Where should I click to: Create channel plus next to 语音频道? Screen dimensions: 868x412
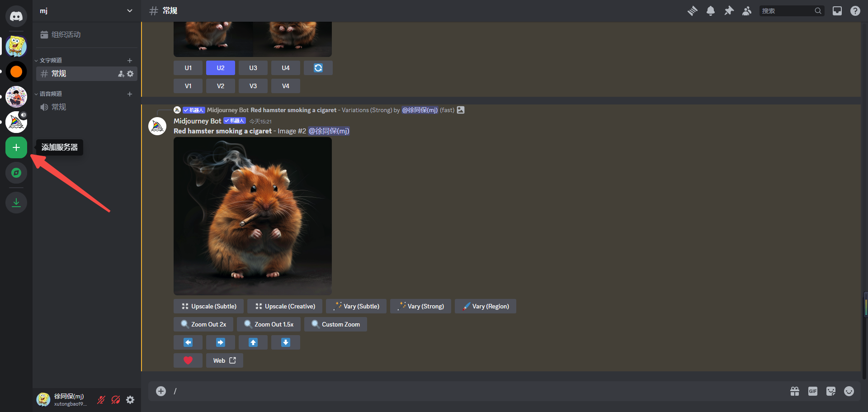(x=130, y=94)
